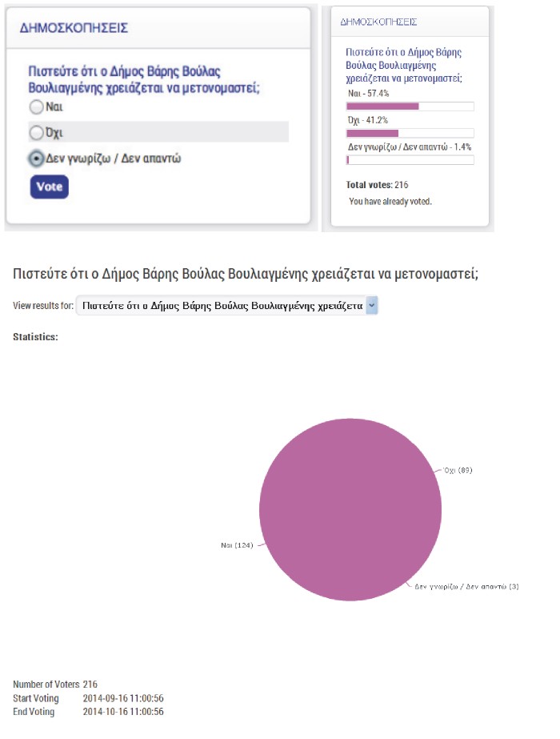Click the ΔΗΜΟΣΚΟΠΗΣΕΙΣ header in voting panel

74,28
